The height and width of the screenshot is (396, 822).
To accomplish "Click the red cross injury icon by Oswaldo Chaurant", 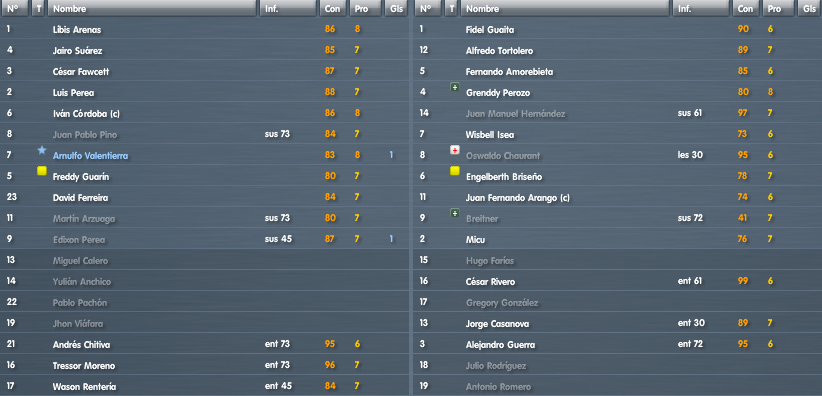I will pyautogui.click(x=455, y=151).
